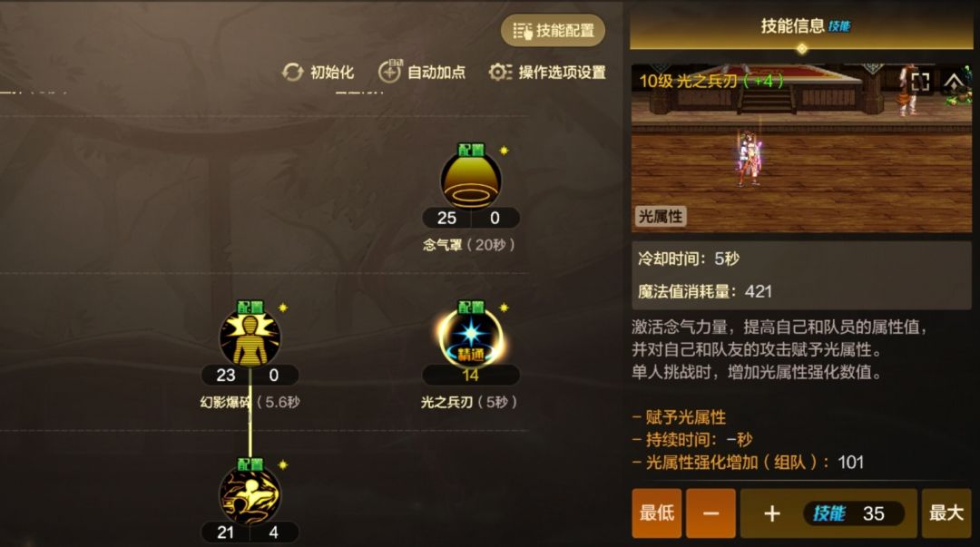The width and height of the screenshot is (980, 547).
Task: Toggle 配置 tag above 念气罩 skill
Action: [x=471, y=150]
